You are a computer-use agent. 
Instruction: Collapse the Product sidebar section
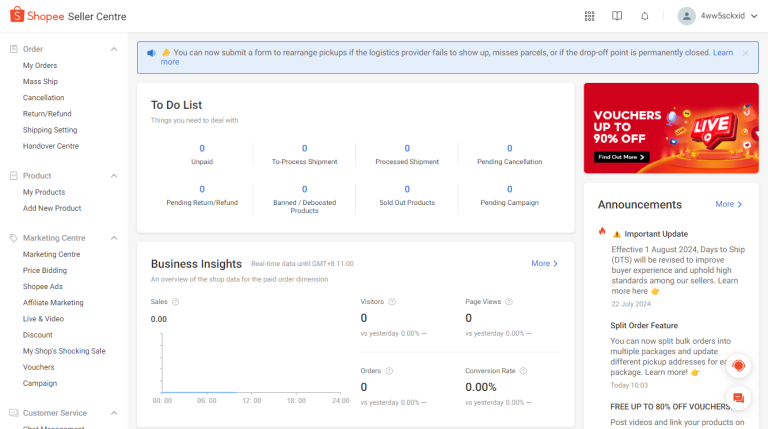click(114, 176)
